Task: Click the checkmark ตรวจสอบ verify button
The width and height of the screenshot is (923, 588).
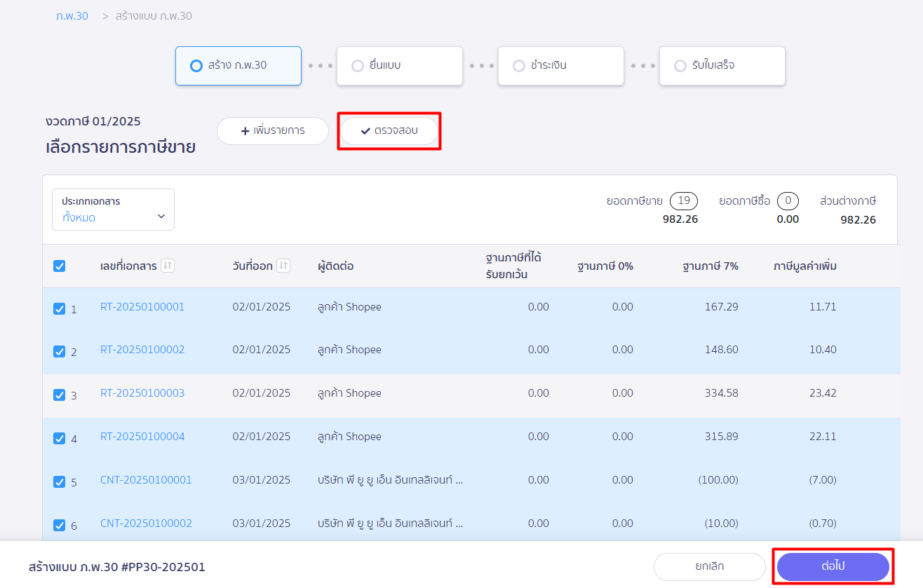Action: click(x=389, y=131)
